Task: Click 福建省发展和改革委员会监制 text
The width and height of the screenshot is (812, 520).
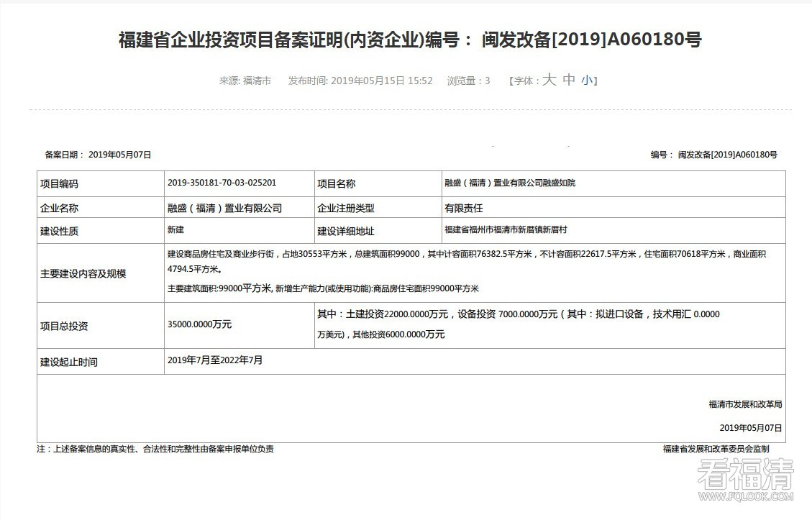Action: pos(716,449)
